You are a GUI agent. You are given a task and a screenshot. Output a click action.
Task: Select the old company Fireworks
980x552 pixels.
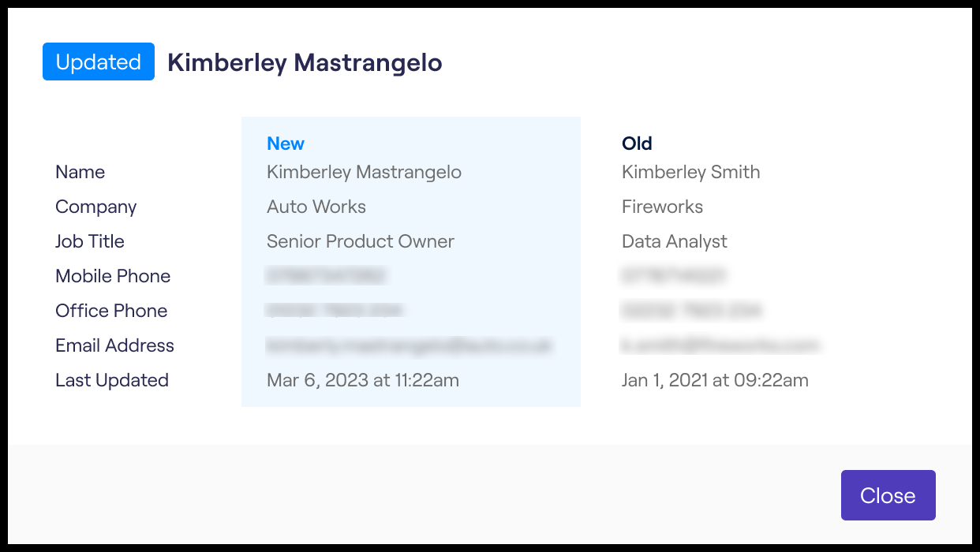[662, 207]
